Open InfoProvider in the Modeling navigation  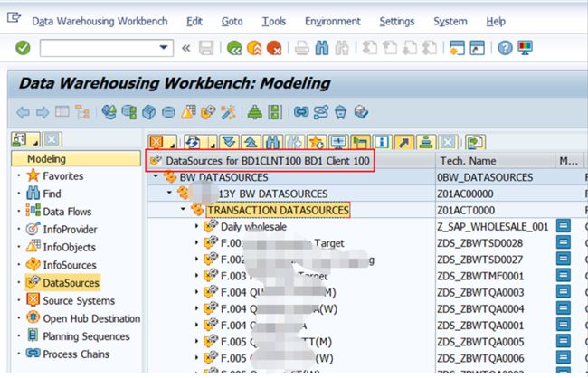[70, 230]
